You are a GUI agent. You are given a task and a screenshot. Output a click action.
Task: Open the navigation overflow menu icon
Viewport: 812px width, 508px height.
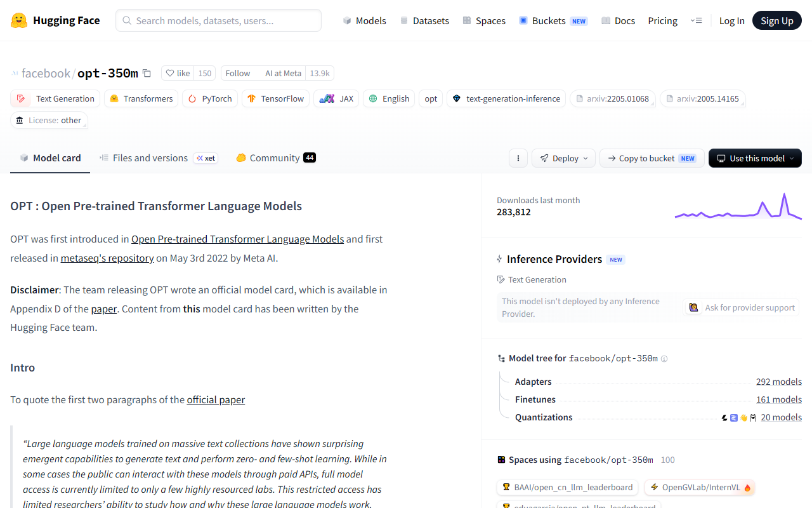pyautogui.click(x=696, y=20)
